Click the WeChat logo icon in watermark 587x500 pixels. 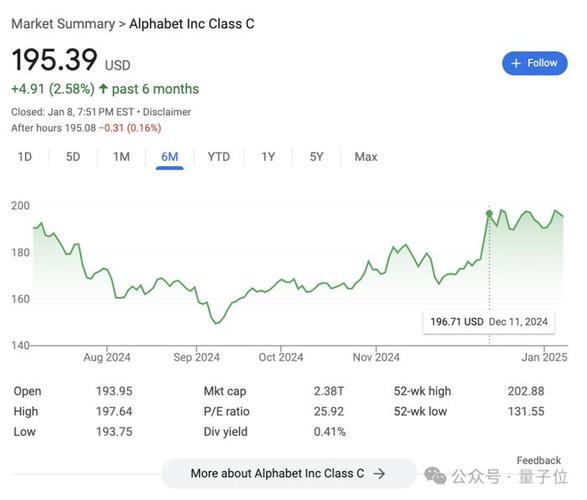click(x=435, y=475)
